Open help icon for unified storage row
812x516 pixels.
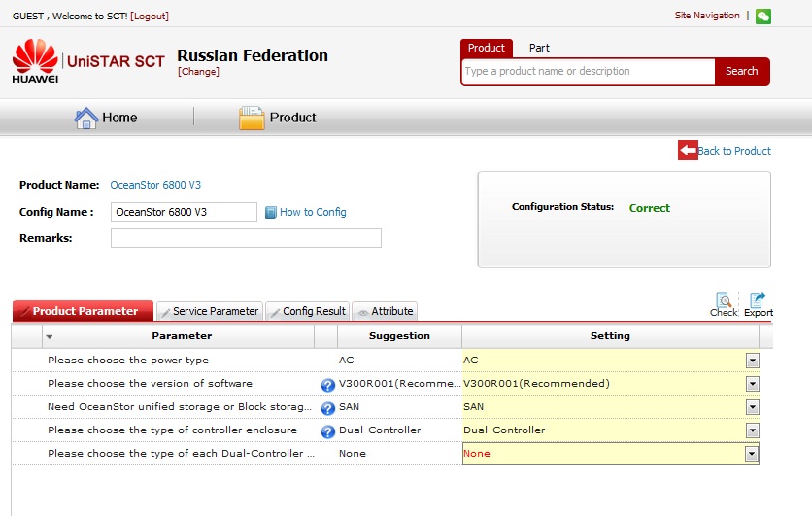tap(327, 408)
